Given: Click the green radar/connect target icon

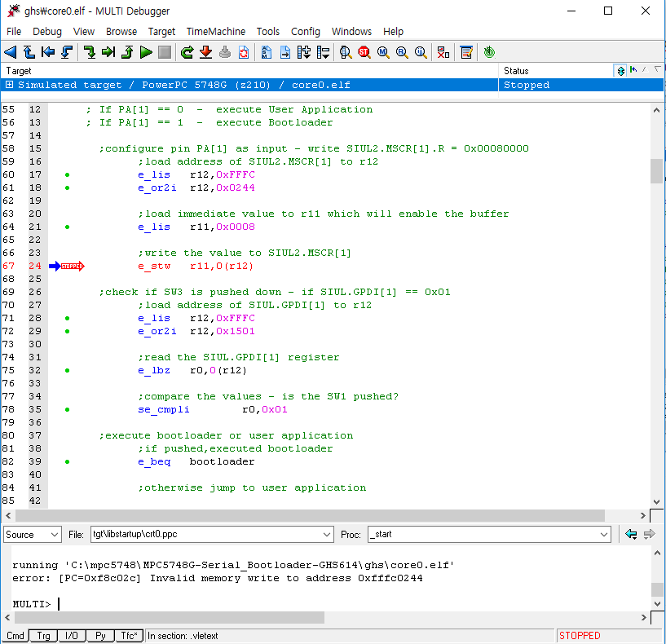Looking at the screenshot, I should 489,52.
